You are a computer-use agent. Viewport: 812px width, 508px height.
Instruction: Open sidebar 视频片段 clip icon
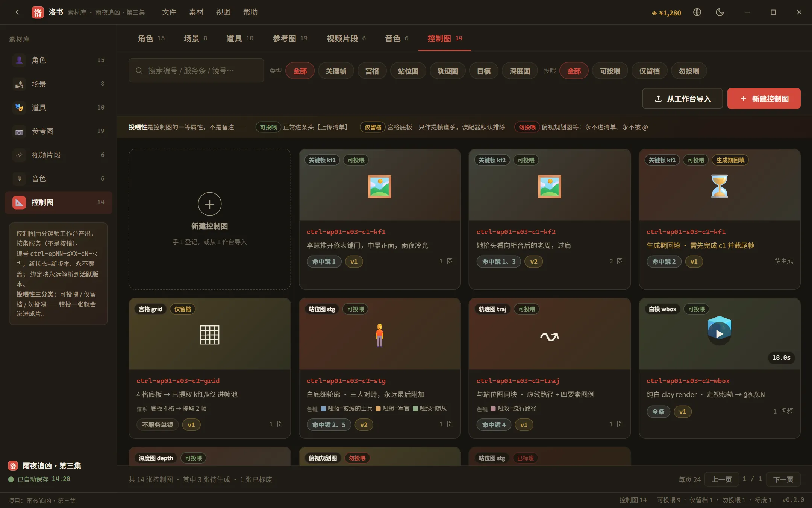click(19, 155)
